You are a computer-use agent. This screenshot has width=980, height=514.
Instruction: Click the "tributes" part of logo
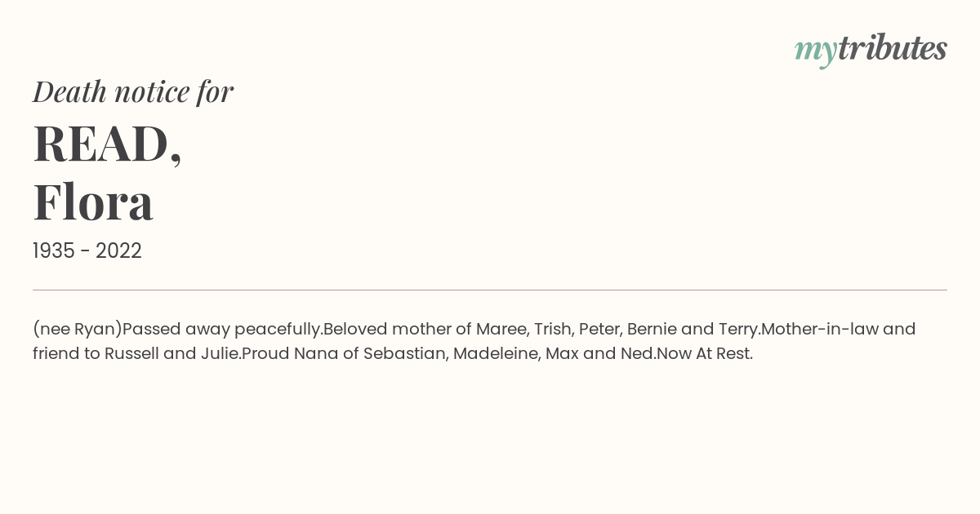pyautogui.click(x=893, y=48)
